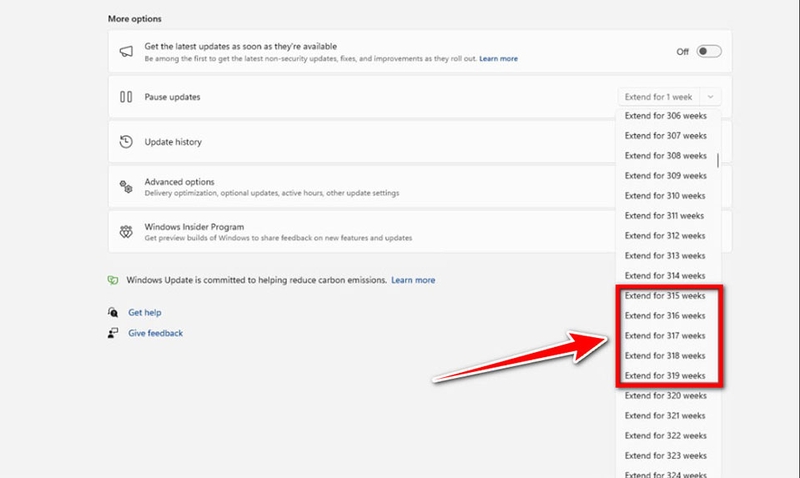The height and width of the screenshot is (478, 800).
Task: Select Extend for 318 weeks
Action: (x=666, y=356)
